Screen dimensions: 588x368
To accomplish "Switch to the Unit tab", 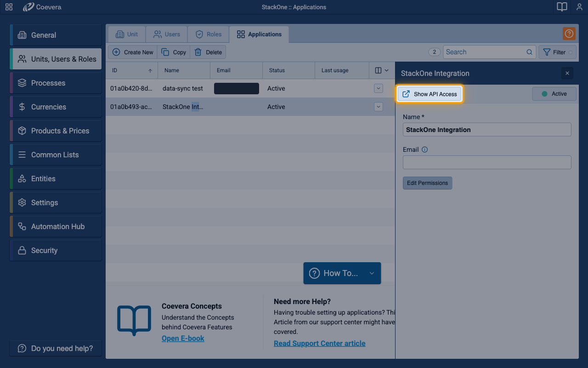I will click(x=127, y=34).
